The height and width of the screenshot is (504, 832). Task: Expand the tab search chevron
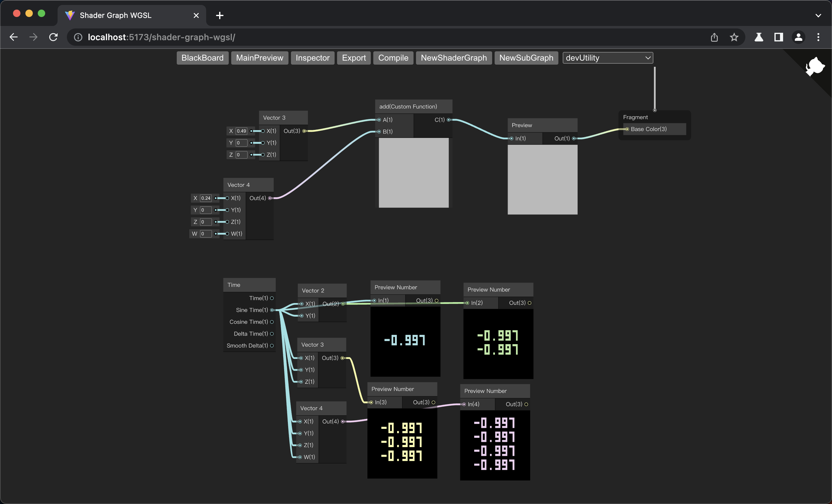[x=818, y=15]
